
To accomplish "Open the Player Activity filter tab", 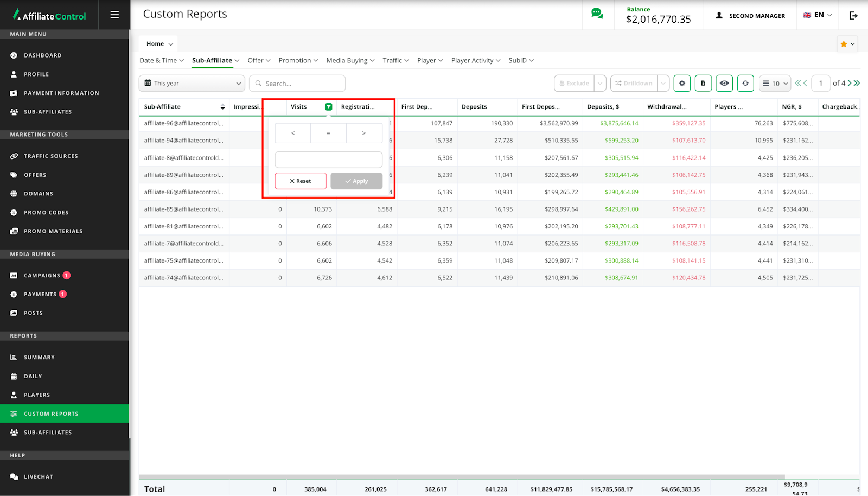I will [x=475, y=60].
